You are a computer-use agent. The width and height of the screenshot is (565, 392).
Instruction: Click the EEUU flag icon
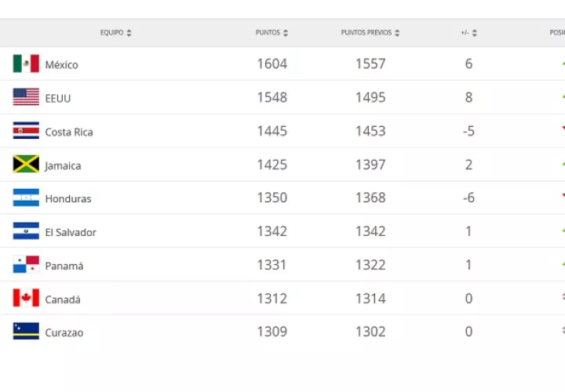[26, 97]
